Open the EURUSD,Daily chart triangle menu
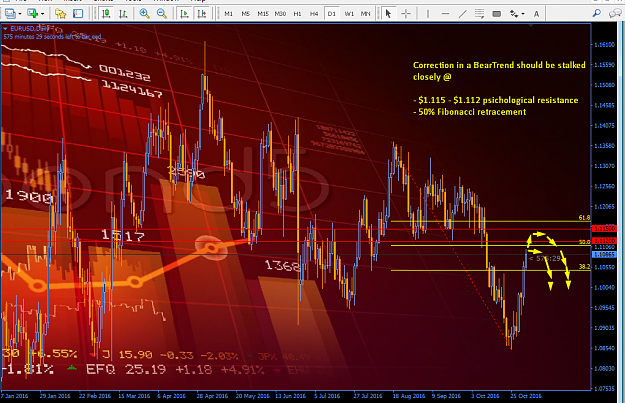The width and height of the screenshot is (625, 403). (x=5, y=29)
